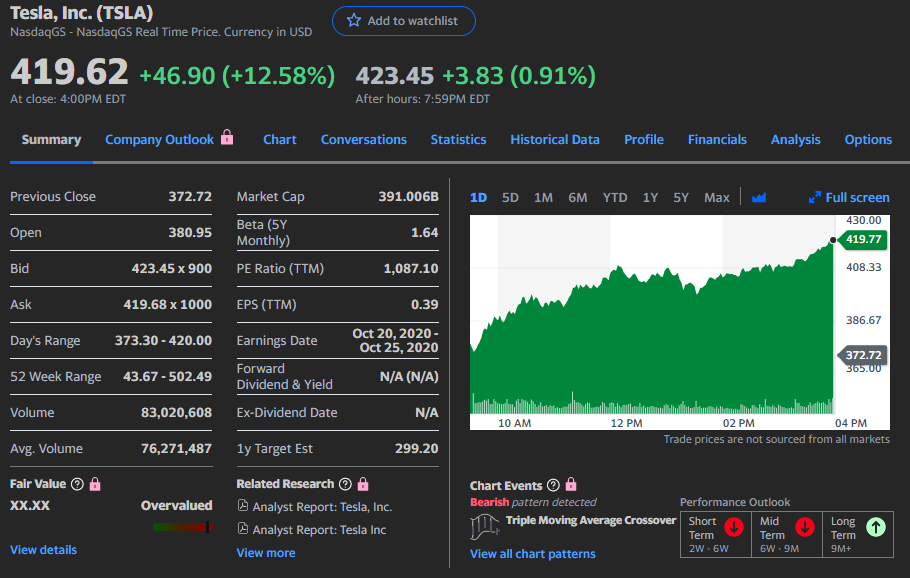This screenshot has width=910, height=578.
Task: Select the 6M chart range
Action: click(x=577, y=198)
